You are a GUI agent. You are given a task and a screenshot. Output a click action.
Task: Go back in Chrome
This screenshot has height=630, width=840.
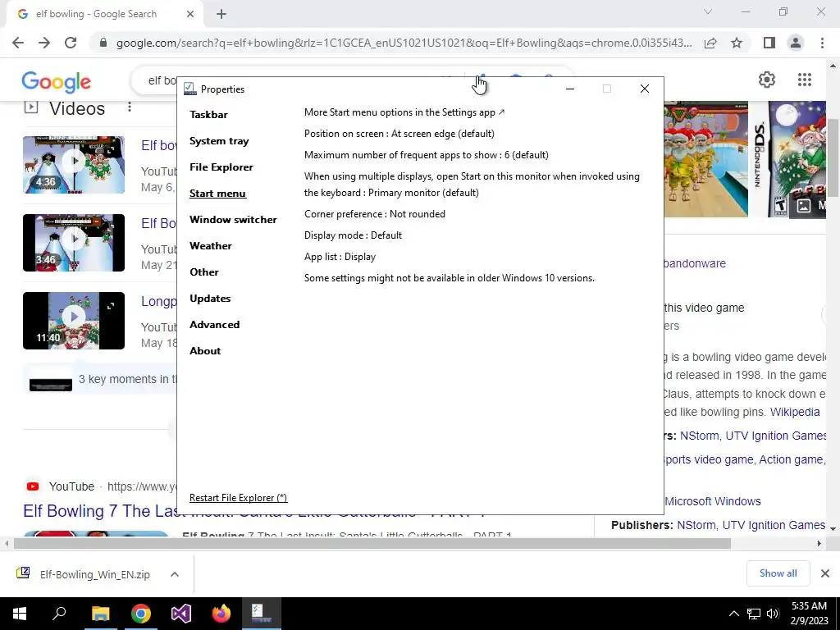(x=18, y=43)
